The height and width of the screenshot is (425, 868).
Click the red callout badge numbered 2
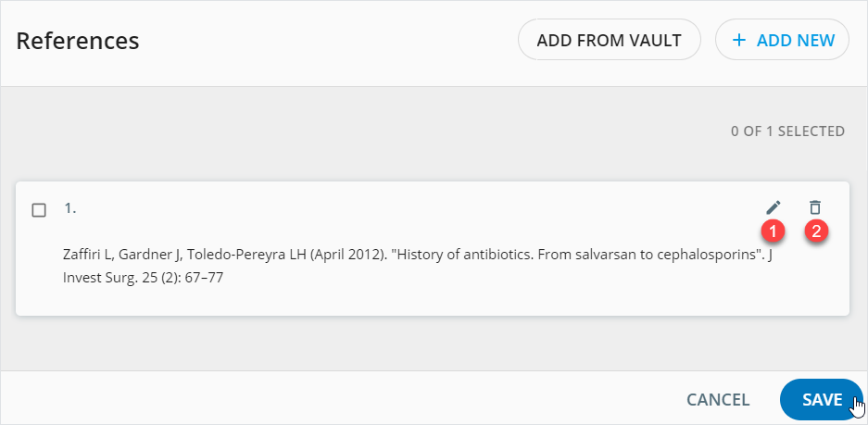point(815,231)
